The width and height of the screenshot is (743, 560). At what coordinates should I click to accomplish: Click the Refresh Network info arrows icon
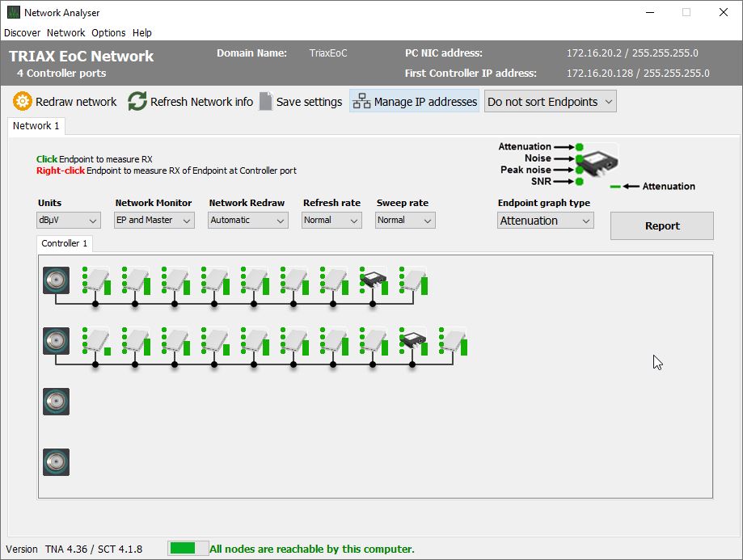tap(137, 101)
